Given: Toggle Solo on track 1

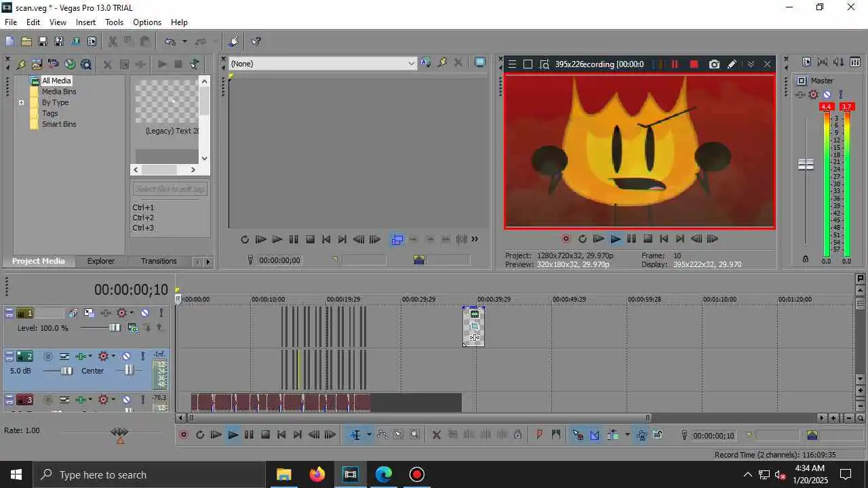Looking at the screenshot, I should 161,313.
